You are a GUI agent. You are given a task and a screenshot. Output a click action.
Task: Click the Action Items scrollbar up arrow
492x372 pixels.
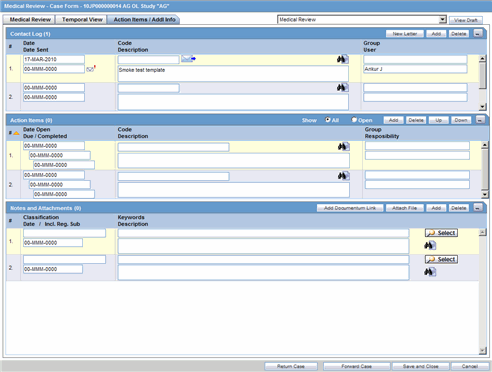click(x=485, y=145)
